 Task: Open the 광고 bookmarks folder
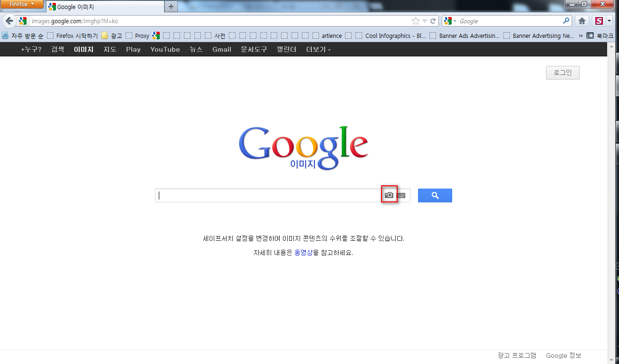click(x=112, y=36)
